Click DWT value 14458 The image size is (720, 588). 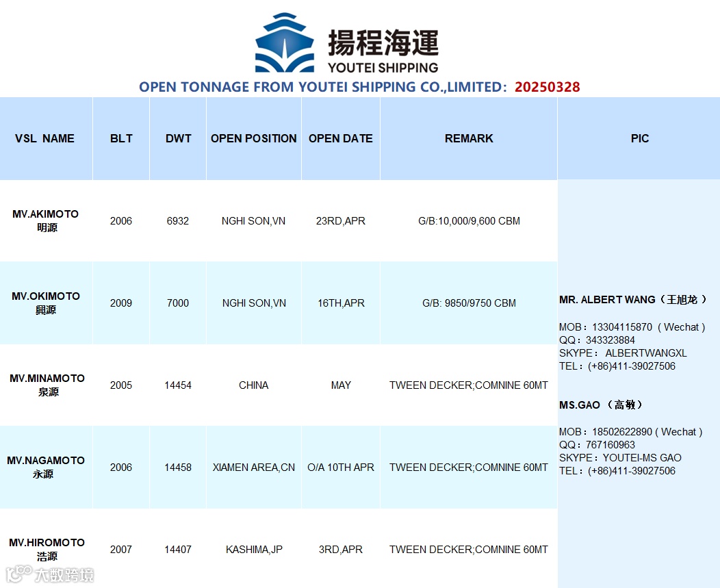click(178, 468)
